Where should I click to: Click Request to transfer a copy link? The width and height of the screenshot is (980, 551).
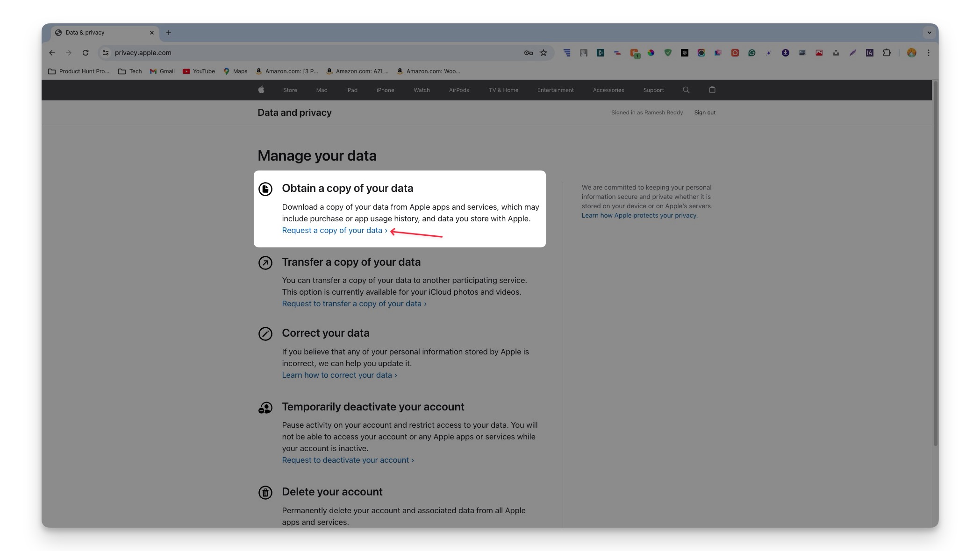(x=354, y=304)
